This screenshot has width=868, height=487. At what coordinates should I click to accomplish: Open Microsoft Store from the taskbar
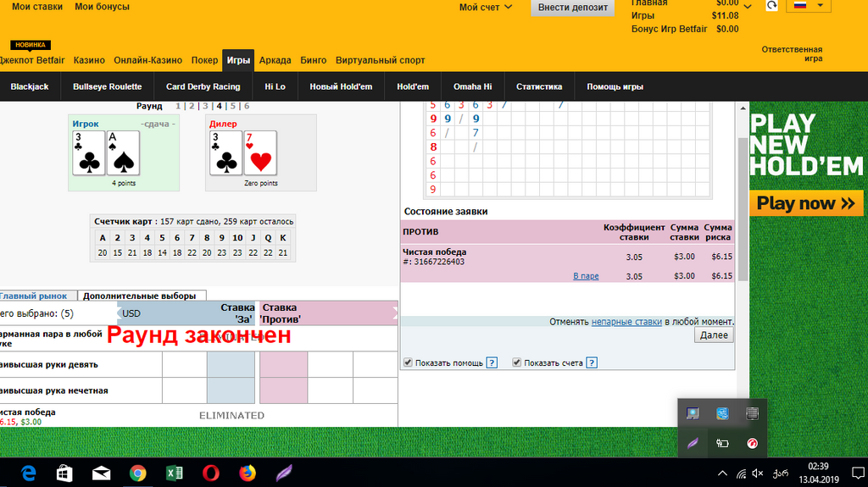(x=64, y=473)
